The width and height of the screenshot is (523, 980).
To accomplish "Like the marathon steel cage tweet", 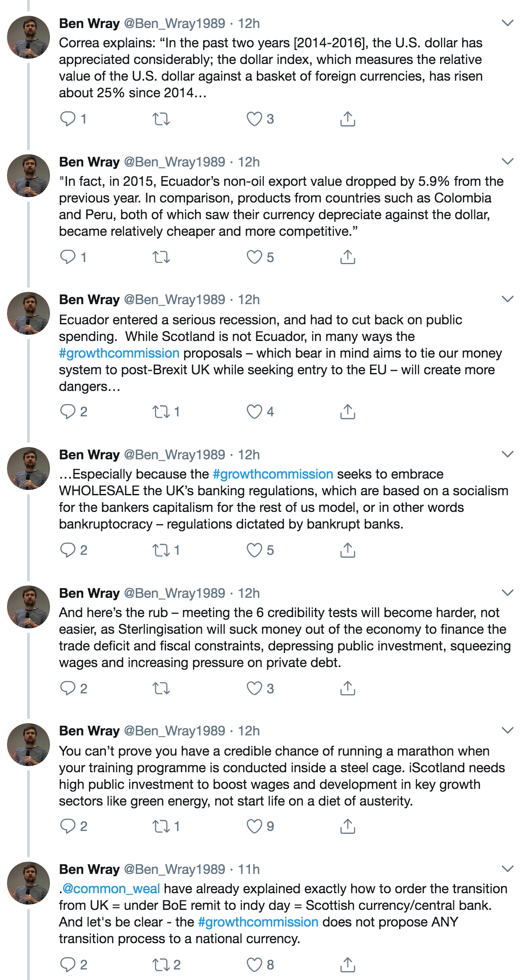I will point(254,826).
